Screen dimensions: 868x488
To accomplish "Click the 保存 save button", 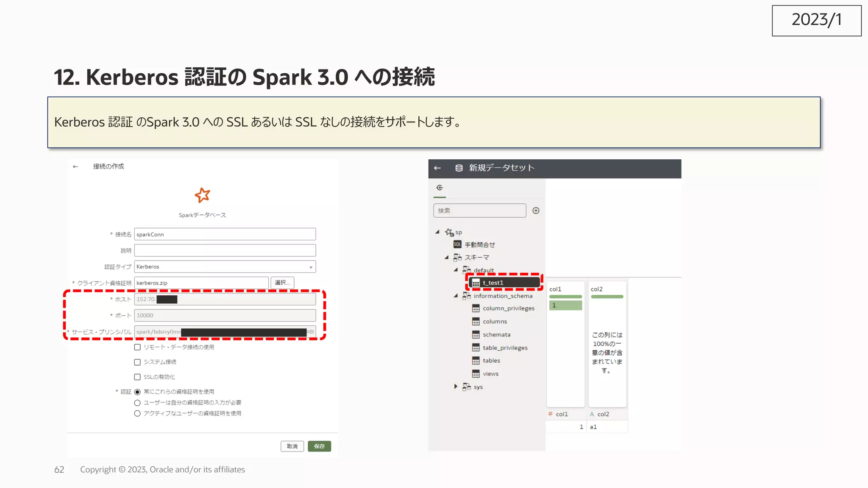I will 320,446.
